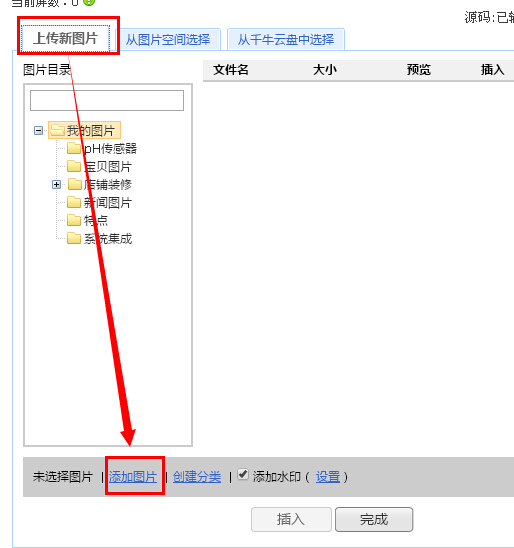Collapse the 我的图片 tree node
514x548 pixels.
38,131
